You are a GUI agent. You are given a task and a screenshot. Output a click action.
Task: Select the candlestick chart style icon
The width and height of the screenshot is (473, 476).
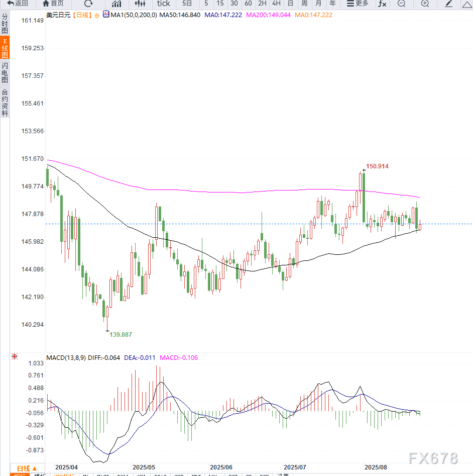[140, 4]
